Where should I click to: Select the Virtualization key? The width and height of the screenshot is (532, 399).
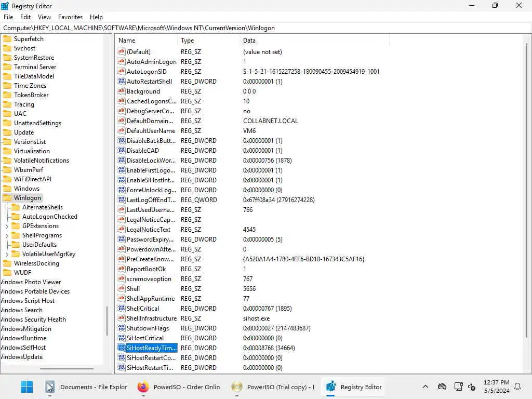pos(32,151)
